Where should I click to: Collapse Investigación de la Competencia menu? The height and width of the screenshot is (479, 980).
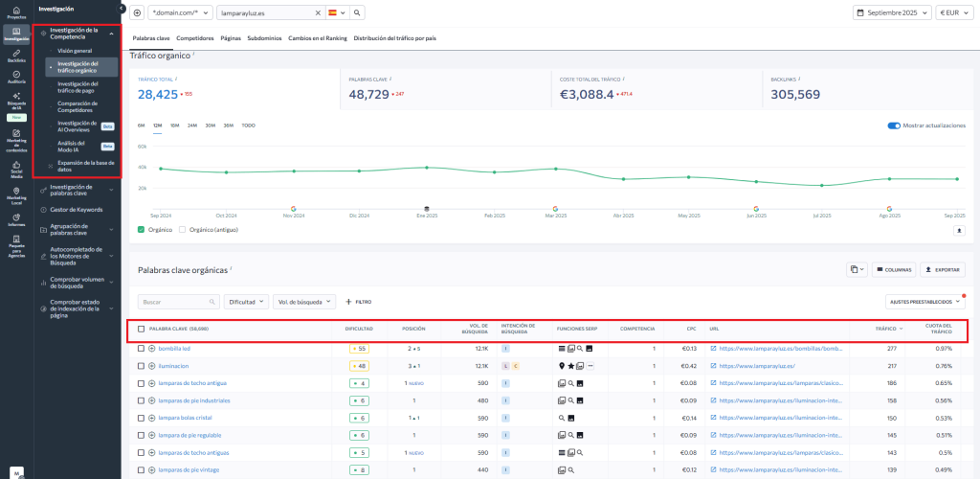pos(111,33)
